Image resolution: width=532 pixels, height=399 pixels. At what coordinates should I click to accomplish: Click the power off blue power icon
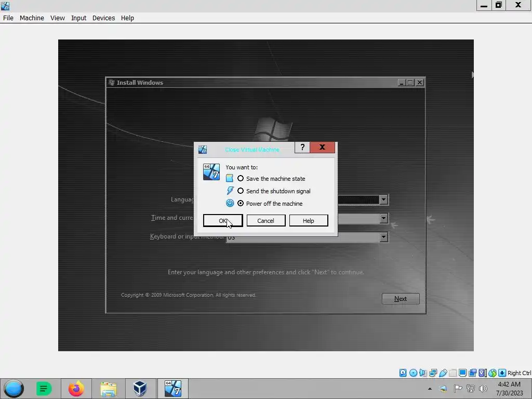click(230, 203)
